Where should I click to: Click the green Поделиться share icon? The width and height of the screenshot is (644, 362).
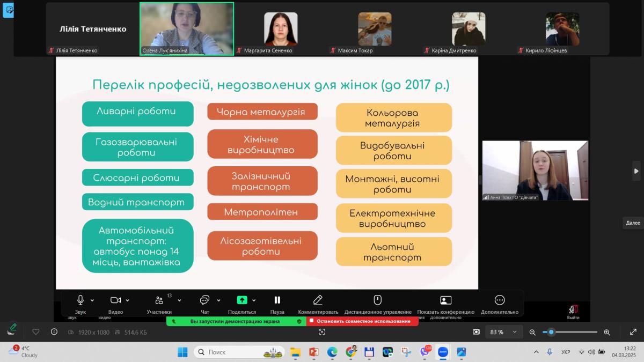coord(242,300)
